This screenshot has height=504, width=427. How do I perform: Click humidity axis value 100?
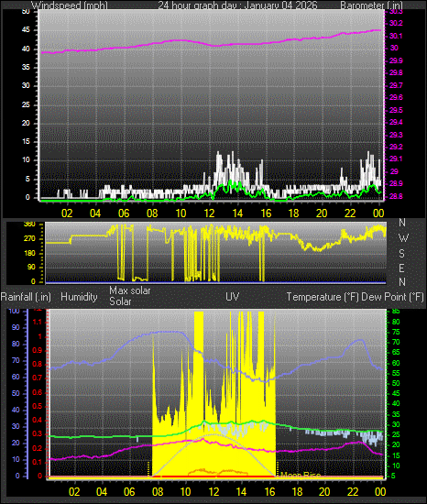pos(14,312)
